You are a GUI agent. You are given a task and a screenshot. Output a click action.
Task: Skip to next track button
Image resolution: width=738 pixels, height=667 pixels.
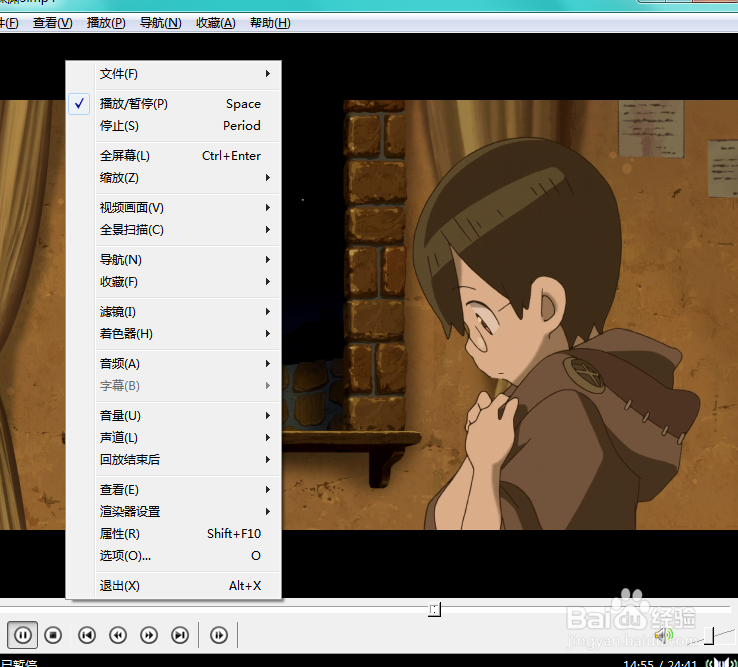[x=180, y=635]
